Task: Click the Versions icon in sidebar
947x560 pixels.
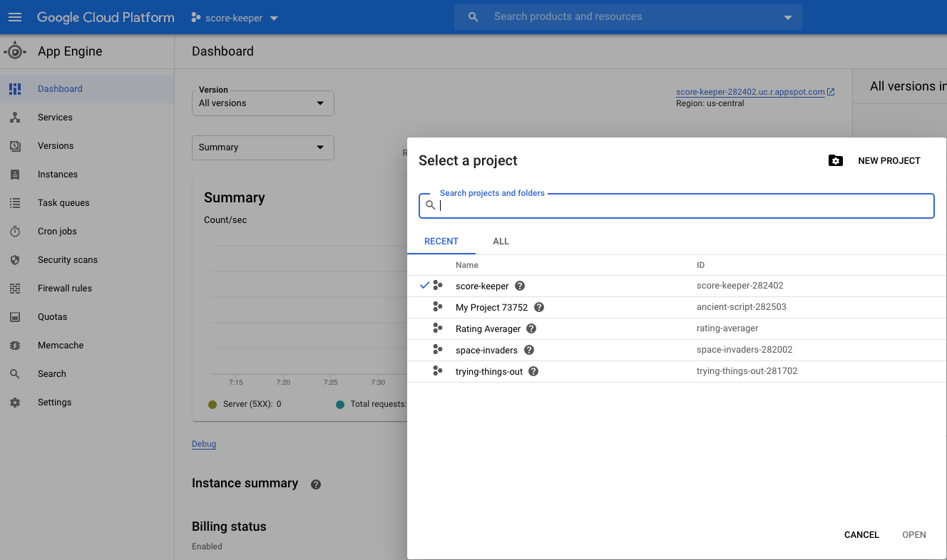Action: point(15,146)
